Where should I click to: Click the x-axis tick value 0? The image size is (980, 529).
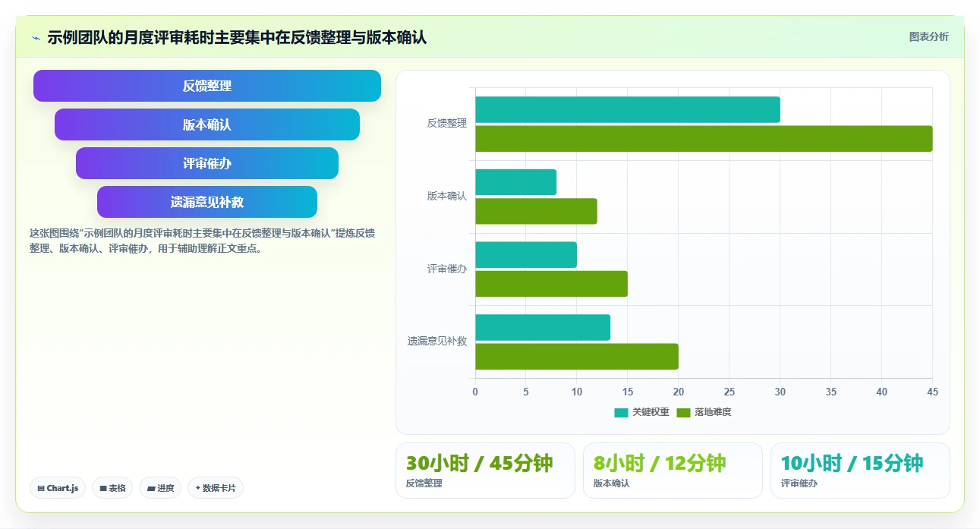pyautogui.click(x=475, y=392)
